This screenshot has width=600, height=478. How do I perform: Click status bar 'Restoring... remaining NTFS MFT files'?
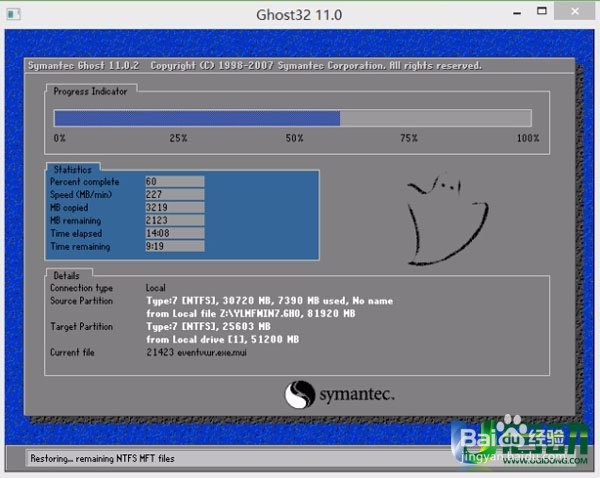(x=103, y=458)
